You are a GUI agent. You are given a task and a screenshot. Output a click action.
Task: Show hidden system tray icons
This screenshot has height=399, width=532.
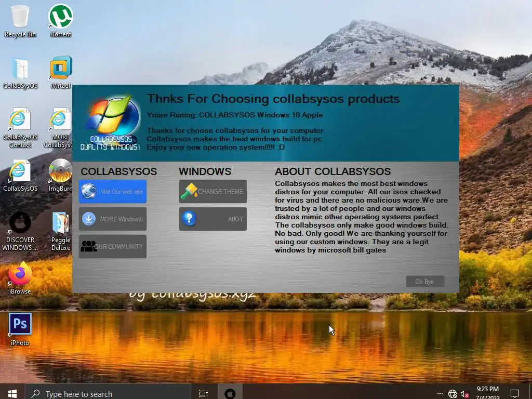(x=440, y=394)
